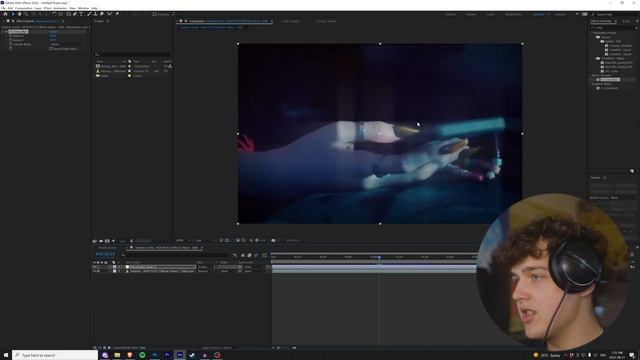Select the Type text tool
The height and width of the screenshot is (360, 640).
[x=81, y=14]
